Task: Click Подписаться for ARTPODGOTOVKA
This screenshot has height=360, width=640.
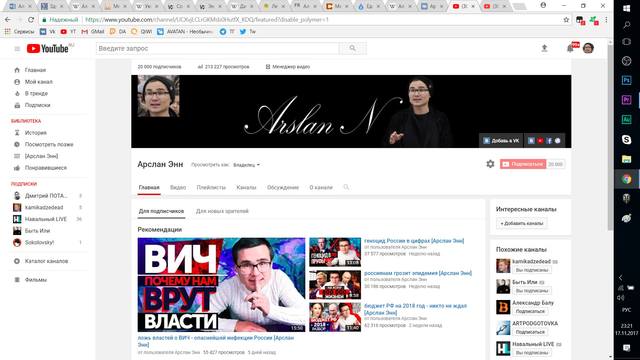Action: [530, 332]
